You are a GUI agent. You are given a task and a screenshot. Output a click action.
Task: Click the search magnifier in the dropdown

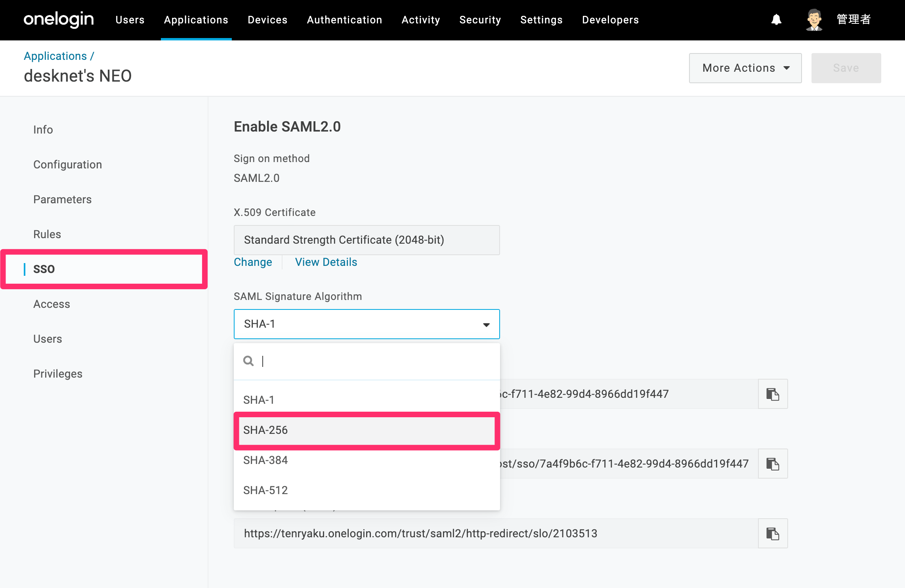click(x=248, y=361)
